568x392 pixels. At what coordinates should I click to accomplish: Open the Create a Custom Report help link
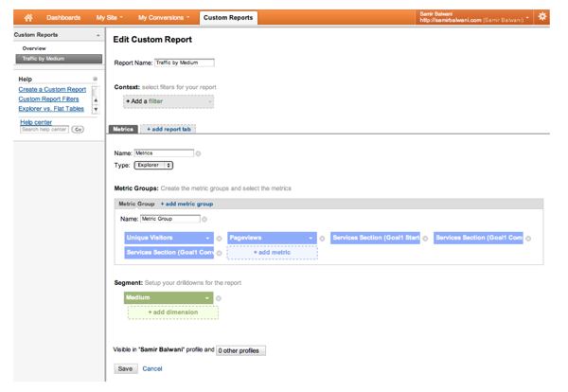pyautogui.click(x=52, y=89)
